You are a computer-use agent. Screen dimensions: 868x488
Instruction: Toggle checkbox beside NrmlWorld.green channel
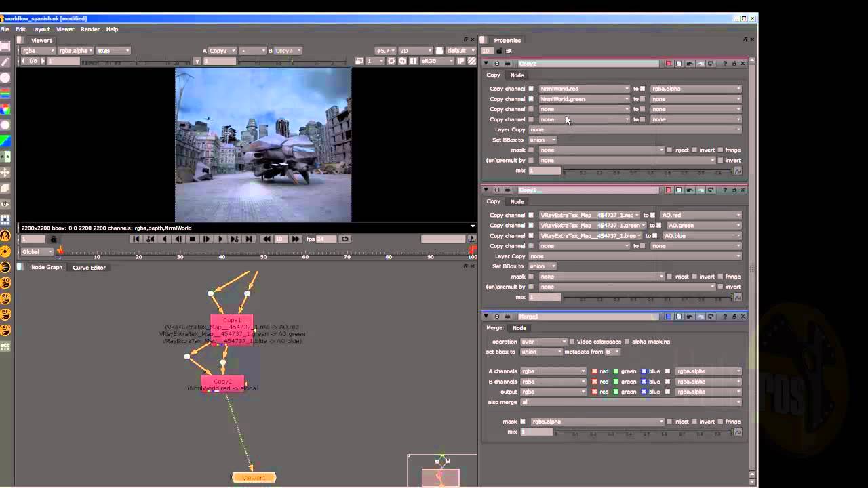click(x=531, y=99)
